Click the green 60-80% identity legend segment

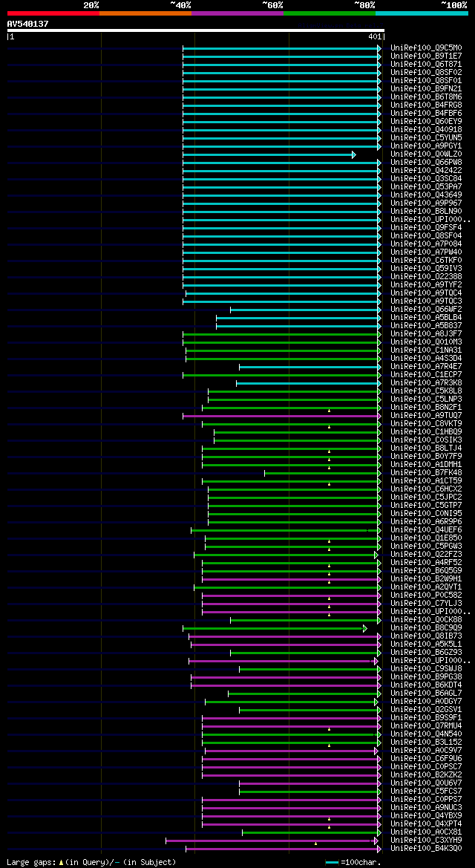coord(330,13)
